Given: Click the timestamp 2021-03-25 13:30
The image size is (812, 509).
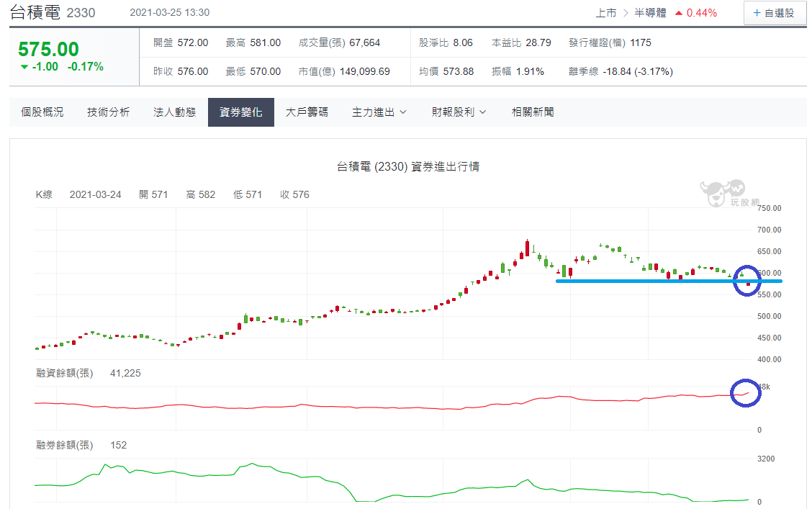Looking at the screenshot, I should (170, 12).
